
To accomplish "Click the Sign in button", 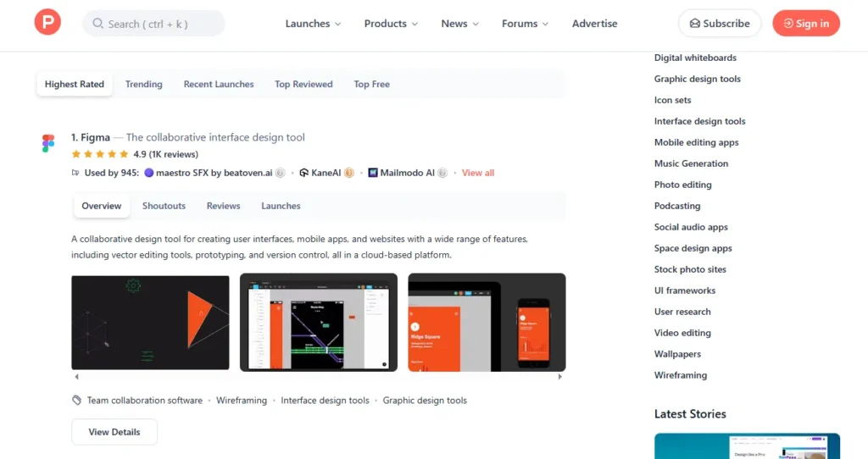I will pos(806,23).
